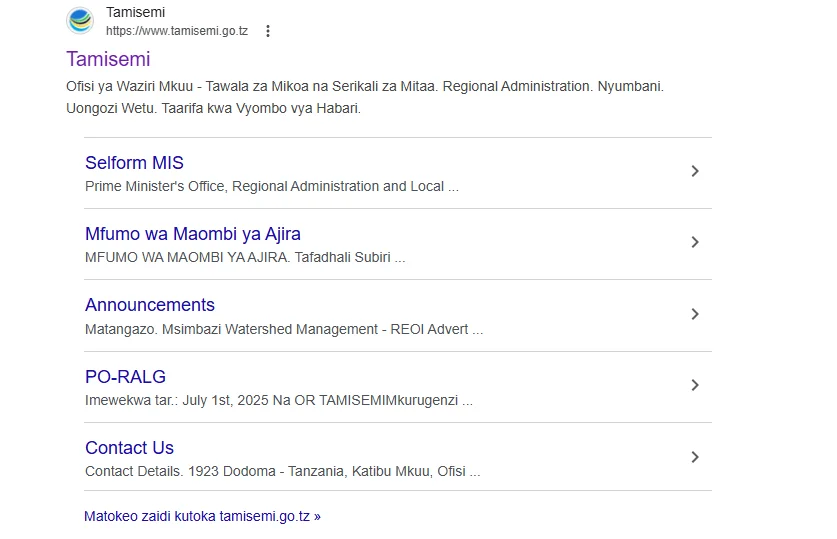Image resolution: width=837 pixels, height=539 pixels.
Task: Click the Matangazo Msimbazi Watershed description text
Action: (283, 329)
